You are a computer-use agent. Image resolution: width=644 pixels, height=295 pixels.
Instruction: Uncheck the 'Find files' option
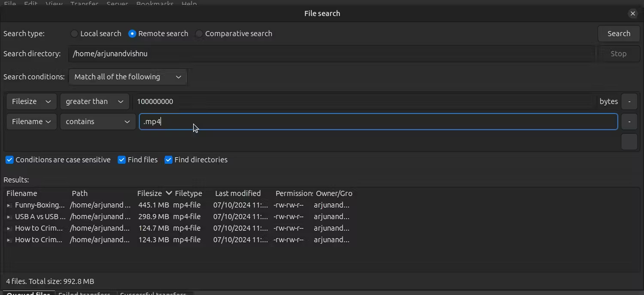click(122, 160)
